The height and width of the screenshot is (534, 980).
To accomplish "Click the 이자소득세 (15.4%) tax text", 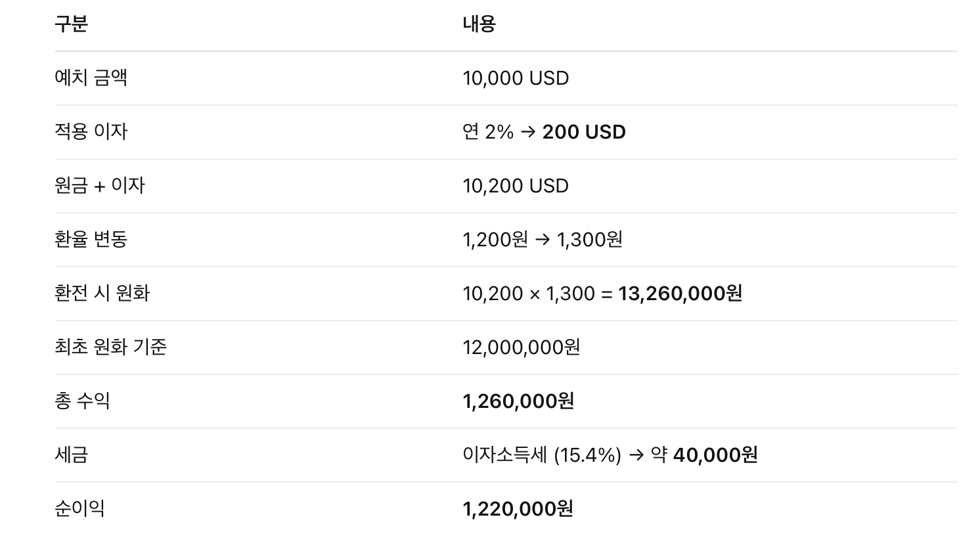I will 542,455.
